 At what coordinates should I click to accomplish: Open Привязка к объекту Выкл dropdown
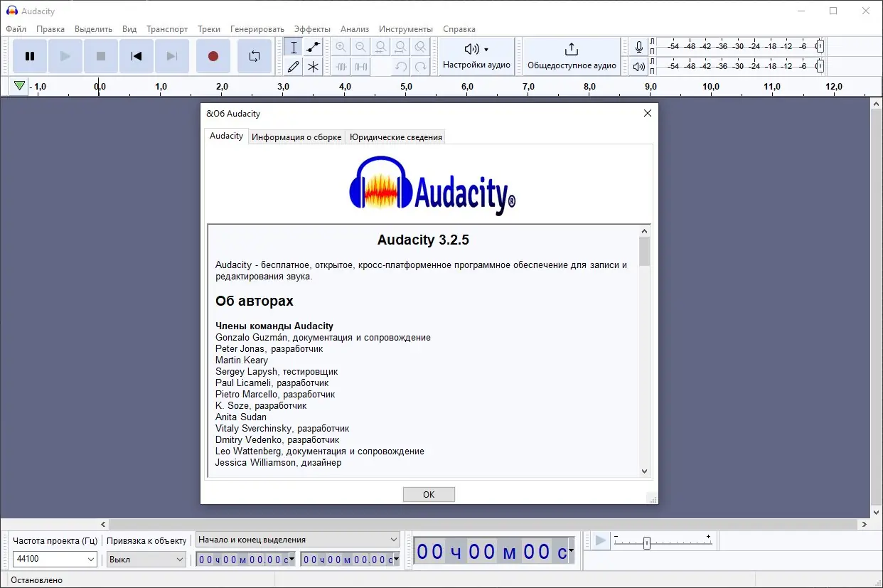pos(146,559)
